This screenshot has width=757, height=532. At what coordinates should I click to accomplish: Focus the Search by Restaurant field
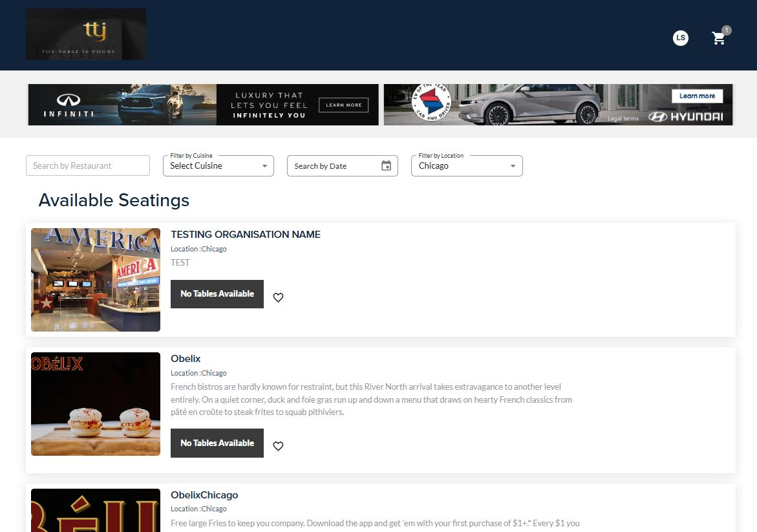coord(88,165)
